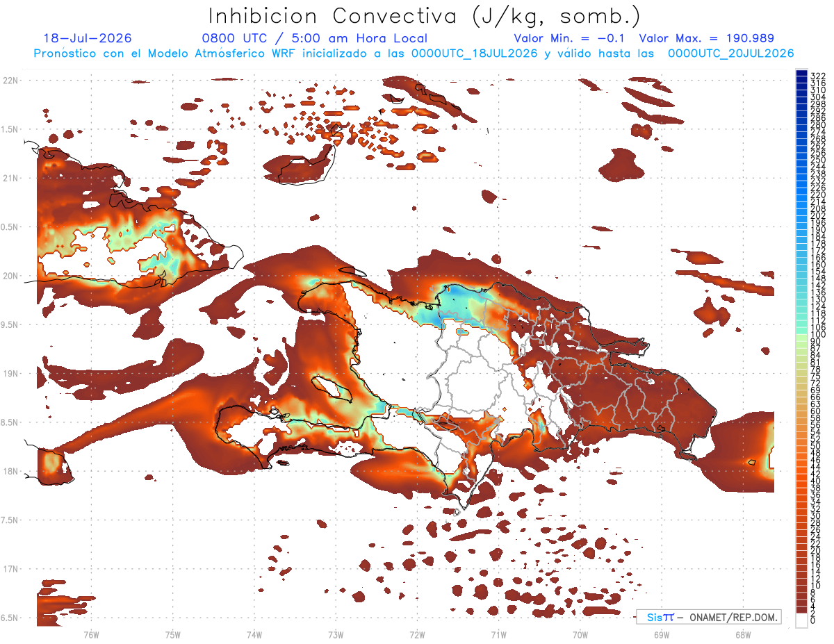Screen dimensions: 834x644
Task: Click the darkest blue colorbar swatch at 322
Action: (x=802, y=74)
